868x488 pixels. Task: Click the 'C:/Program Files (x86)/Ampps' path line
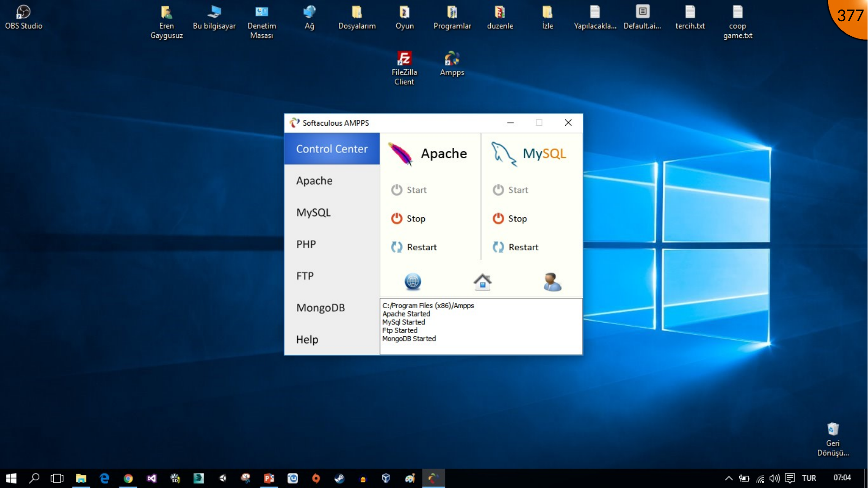click(428, 305)
